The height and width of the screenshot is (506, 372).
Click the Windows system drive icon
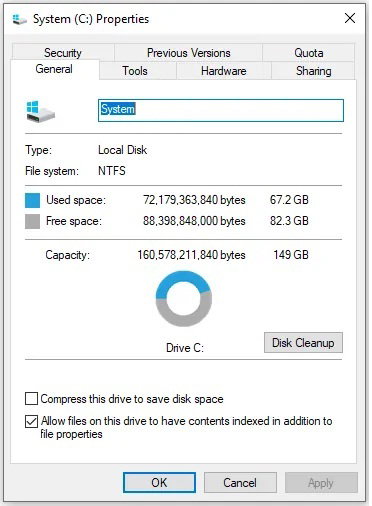coord(40,111)
